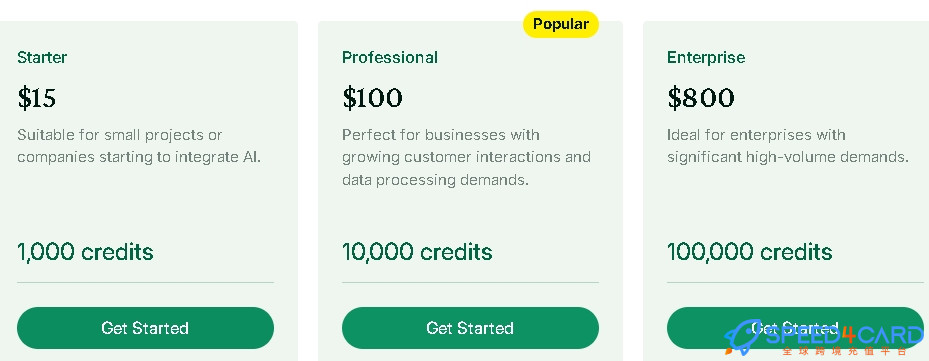
Task: Click the 1,000 credits label
Action: pyautogui.click(x=85, y=252)
